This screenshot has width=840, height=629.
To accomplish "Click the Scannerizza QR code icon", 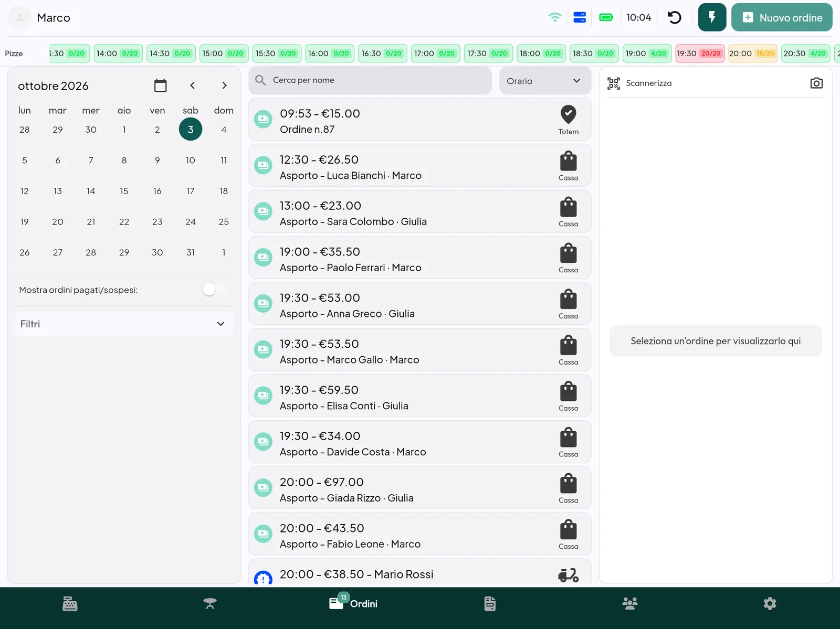I will click(614, 83).
